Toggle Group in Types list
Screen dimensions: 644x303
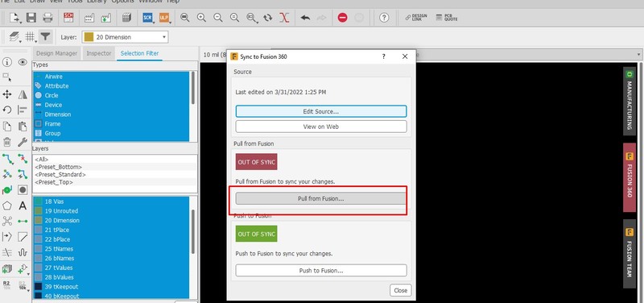(x=111, y=133)
